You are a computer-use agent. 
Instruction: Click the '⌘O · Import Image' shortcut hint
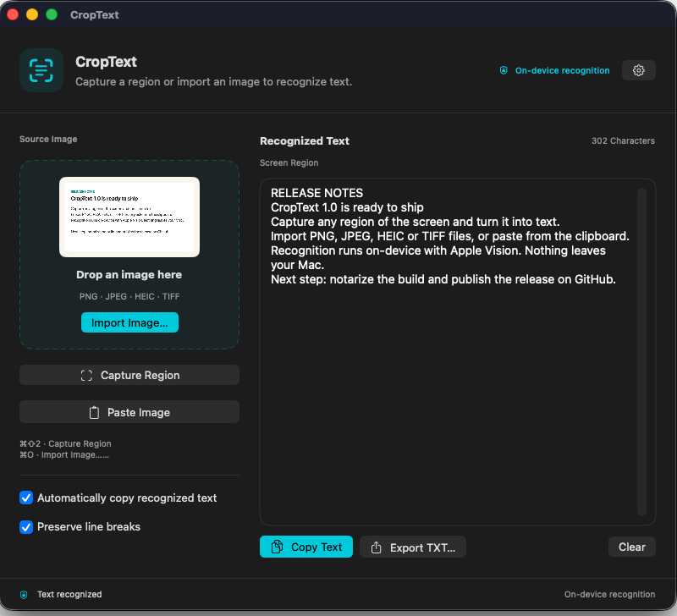[x=64, y=455]
